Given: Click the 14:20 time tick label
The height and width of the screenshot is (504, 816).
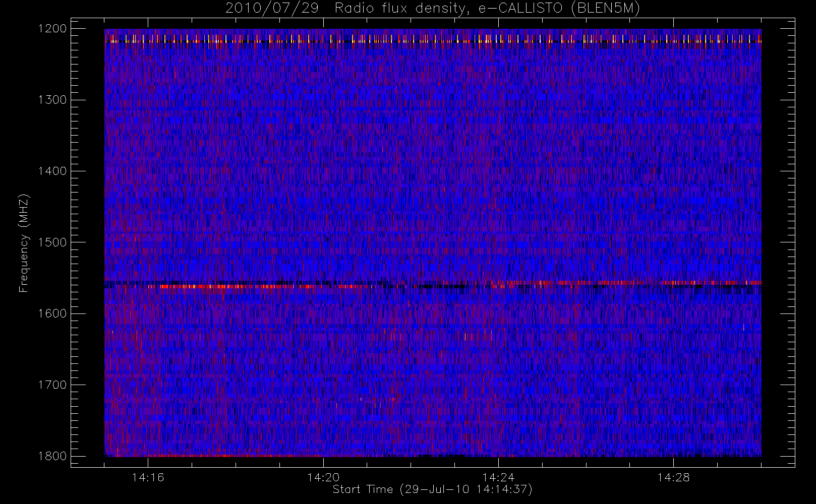Looking at the screenshot, I should pyautogui.click(x=323, y=477).
